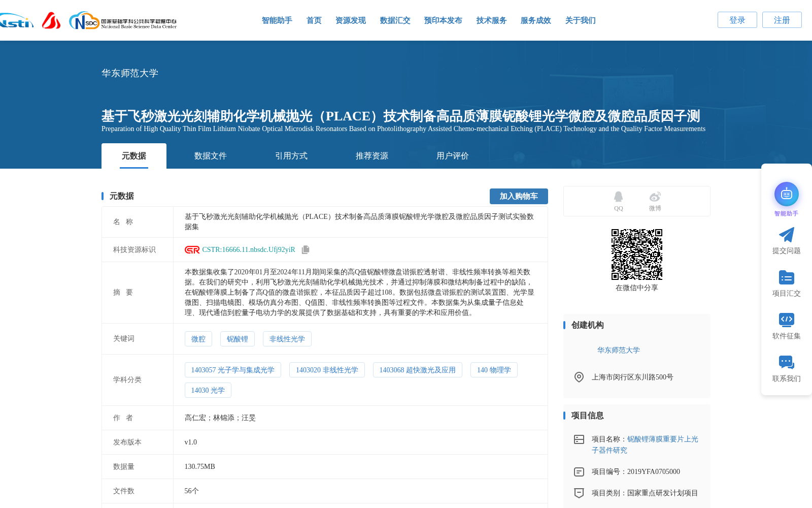Open the NSTL logo link
This screenshot has height=508, width=812.
pyautogui.click(x=16, y=21)
